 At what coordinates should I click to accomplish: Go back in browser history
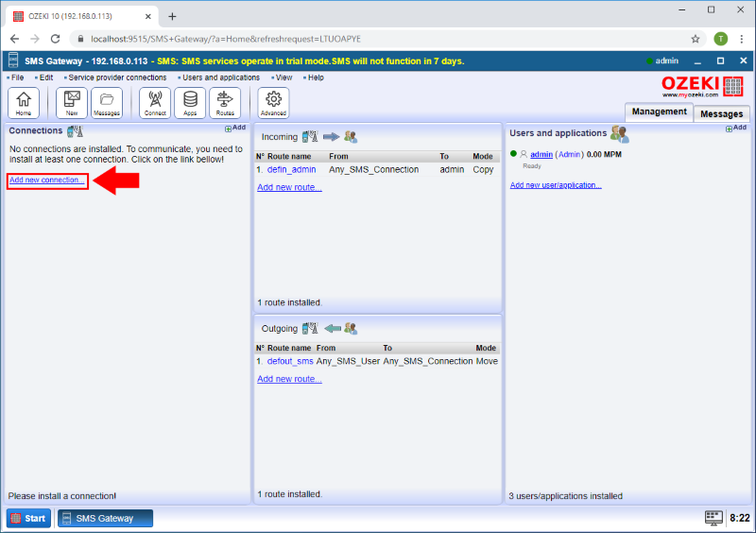[x=14, y=39]
